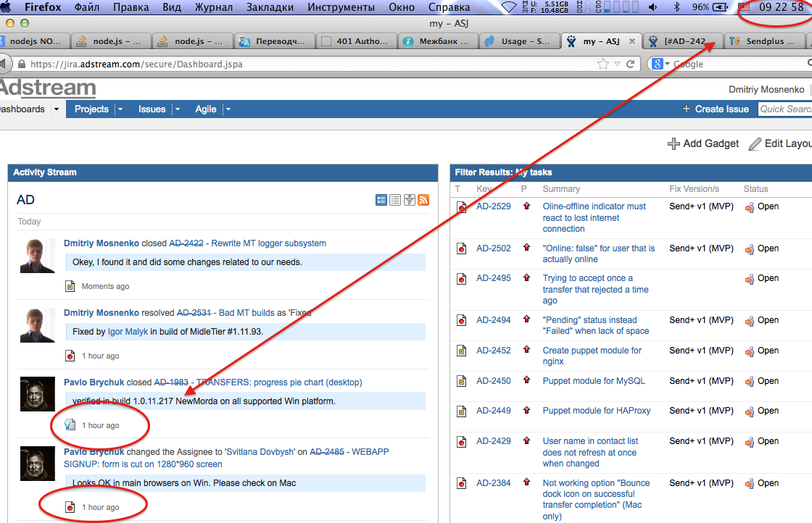Click the Adstream logo
This screenshot has width=812, height=523.
tap(48, 88)
